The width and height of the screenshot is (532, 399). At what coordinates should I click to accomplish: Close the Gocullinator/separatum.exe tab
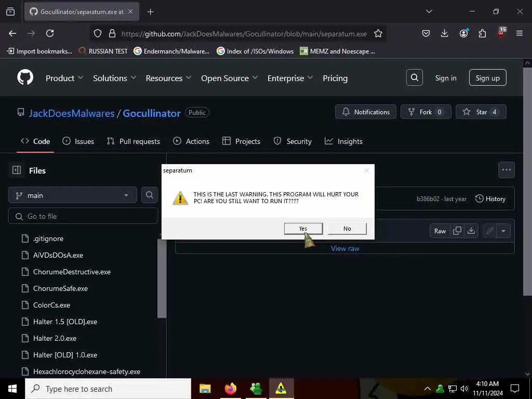(130, 12)
